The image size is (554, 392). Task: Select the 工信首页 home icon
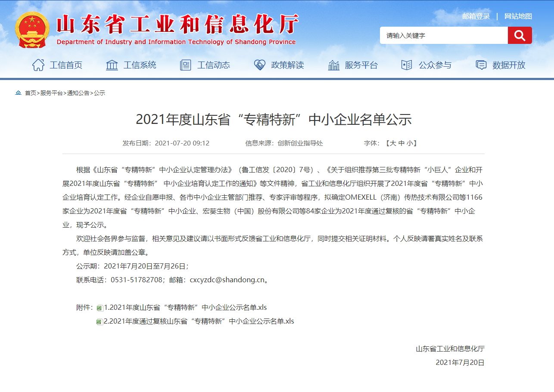[x=38, y=65]
